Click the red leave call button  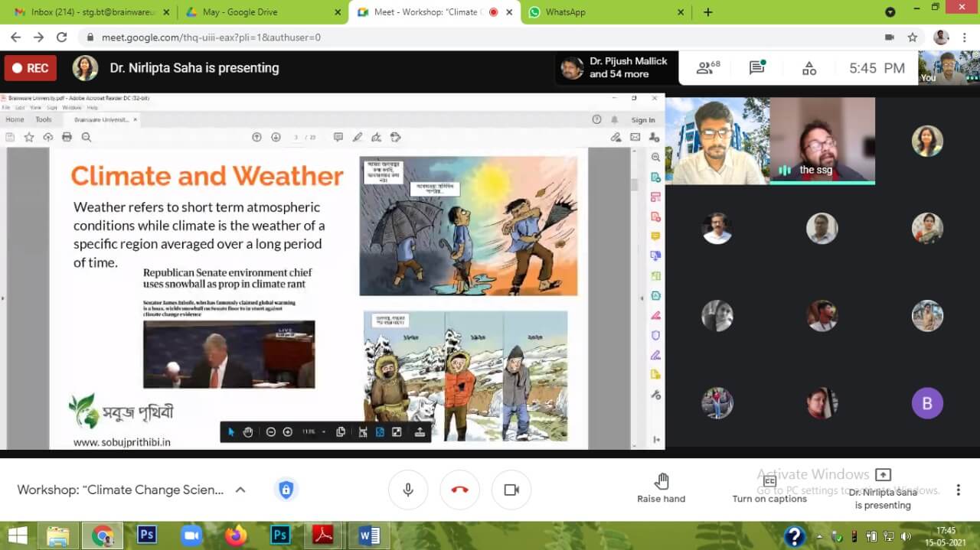(x=459, y=490)
